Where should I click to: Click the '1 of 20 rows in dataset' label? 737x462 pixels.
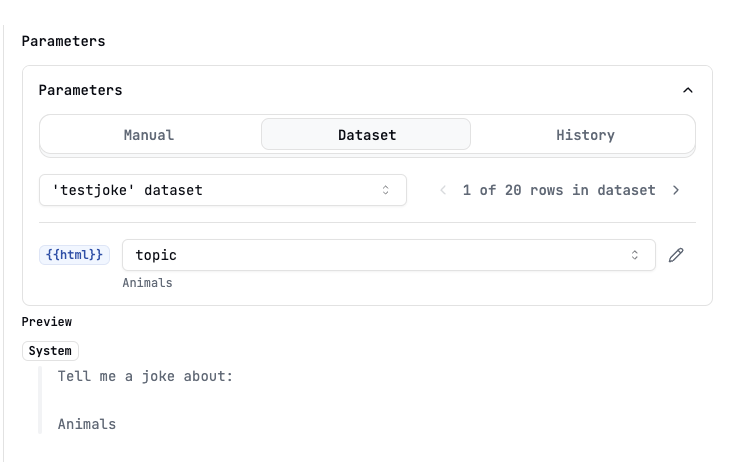pos(559,190)
